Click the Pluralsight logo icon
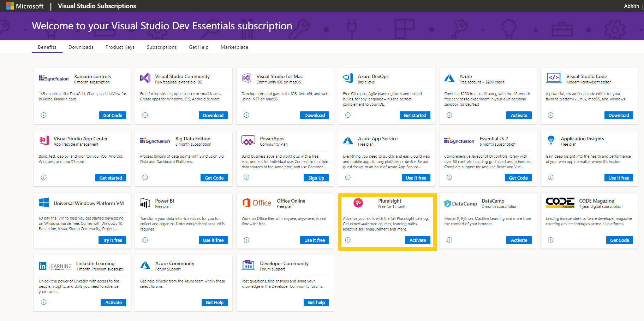 (x=358, y=203)
